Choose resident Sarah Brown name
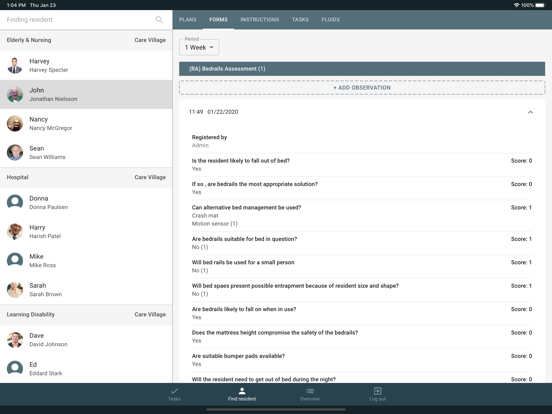Image resolution: width=552 pixels, height=414 pixels. click(45, 294)
